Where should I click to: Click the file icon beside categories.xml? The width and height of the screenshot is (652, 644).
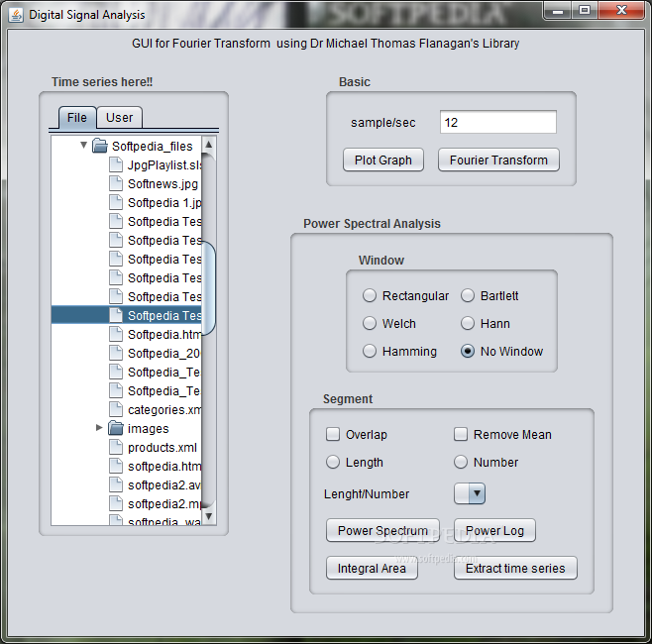[x=116, y=409]
